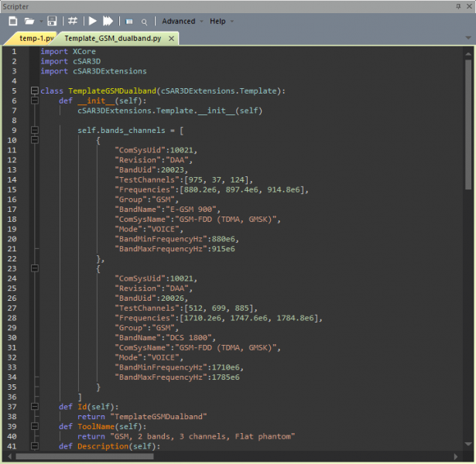
Task: Click the open folder dropdown arrow
Action: (x=39, y=21)
